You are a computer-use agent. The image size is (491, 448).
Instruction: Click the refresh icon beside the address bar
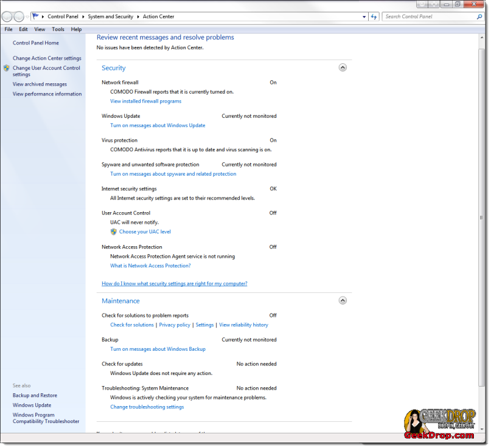click(374, 16)
